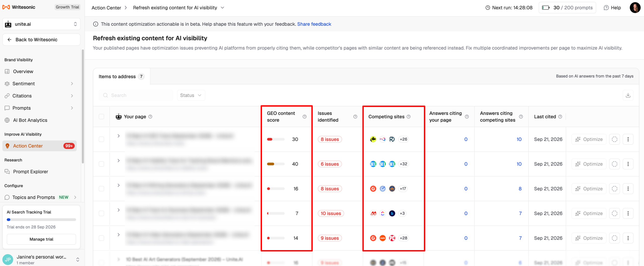Click the sidebar vertical scrollbar

pyautogui.click(x=83, y=107)
